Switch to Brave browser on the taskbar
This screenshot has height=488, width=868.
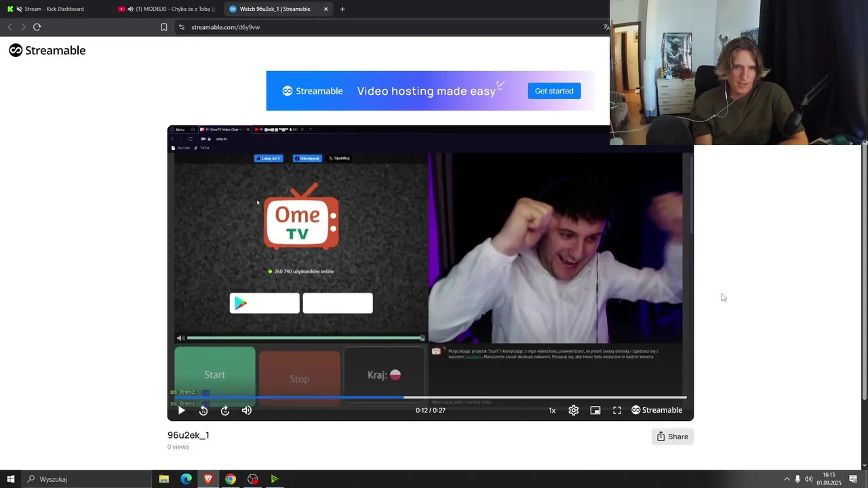pos(208,479)
